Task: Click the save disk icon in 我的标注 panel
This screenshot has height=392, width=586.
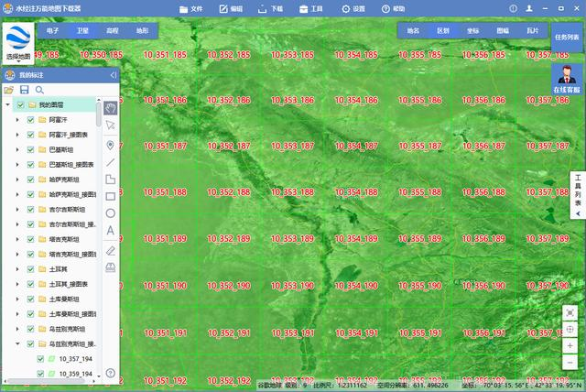Action: [25, 90]
